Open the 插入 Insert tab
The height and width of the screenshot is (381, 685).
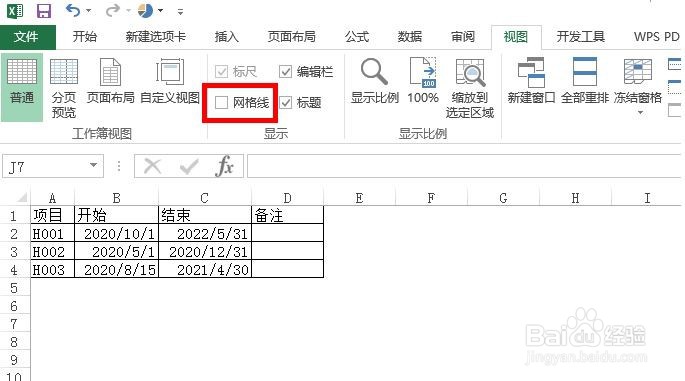227,37
